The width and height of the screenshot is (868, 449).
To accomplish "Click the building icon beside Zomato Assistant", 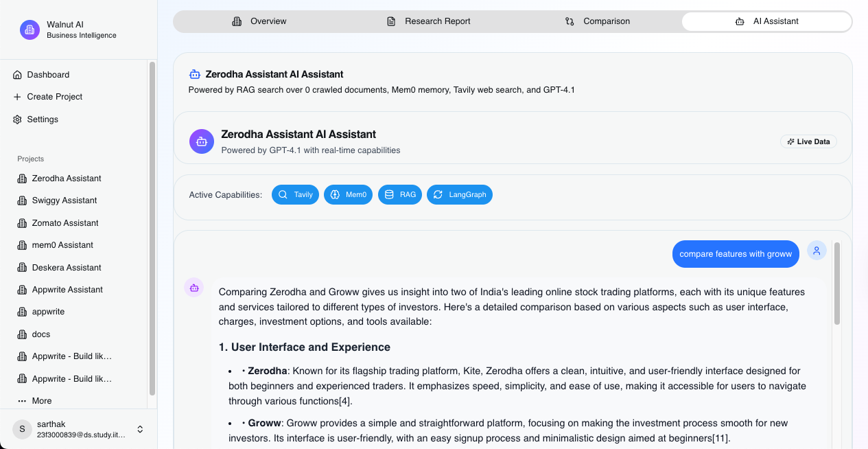I will pos(22,223).
